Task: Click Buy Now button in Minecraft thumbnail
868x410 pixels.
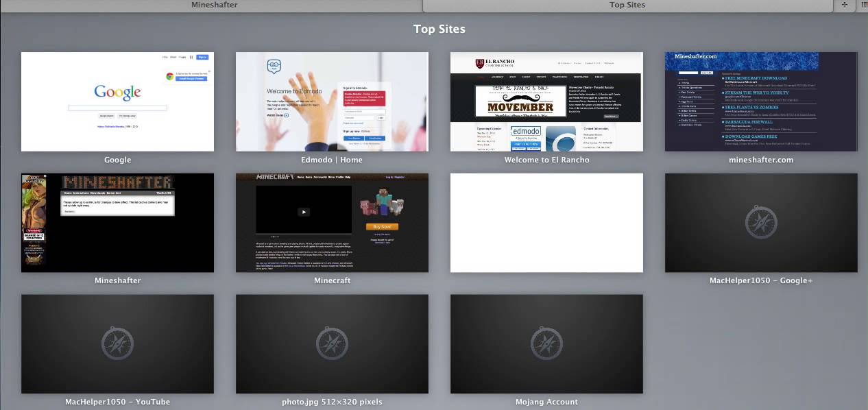Action: point(382,226)
